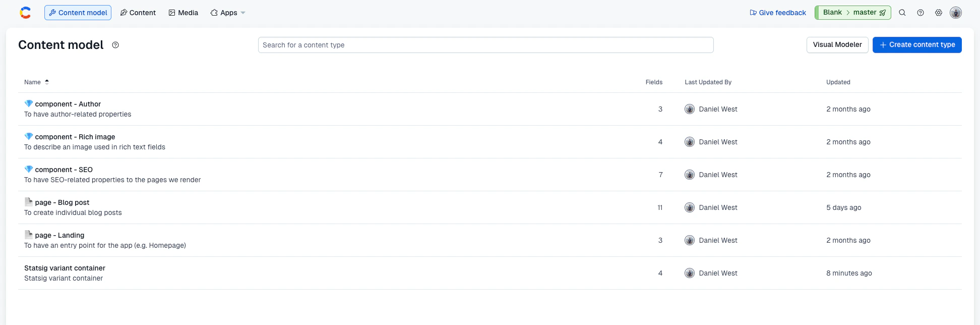Click Daniel West name in Statsig variant container row
The height and width of the screenshot is (325, 980).
click(x=718, y=273)
